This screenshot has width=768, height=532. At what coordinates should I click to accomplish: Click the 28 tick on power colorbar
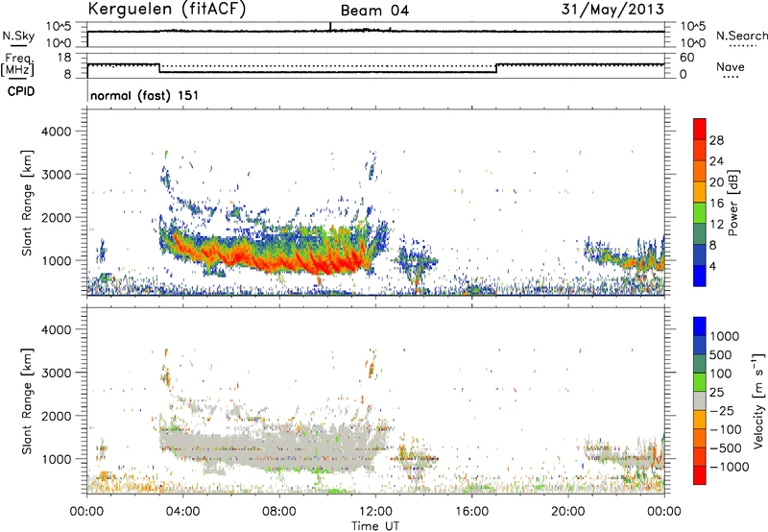pyautogui.click(x=716, y=140)
